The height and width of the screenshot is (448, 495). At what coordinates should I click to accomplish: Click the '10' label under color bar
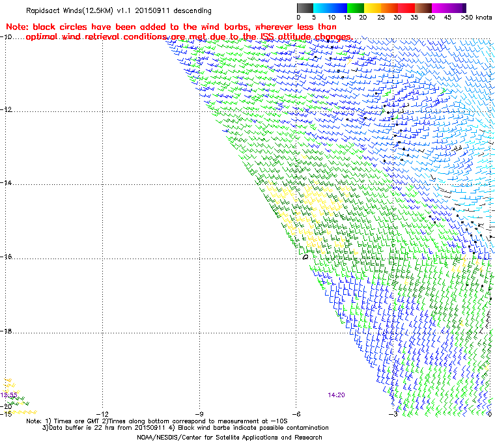[332, 18]
